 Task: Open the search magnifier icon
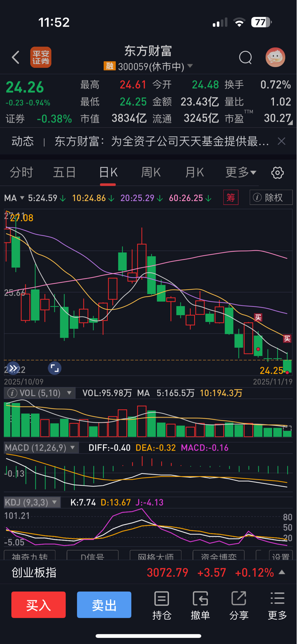(x=245, y=57)
